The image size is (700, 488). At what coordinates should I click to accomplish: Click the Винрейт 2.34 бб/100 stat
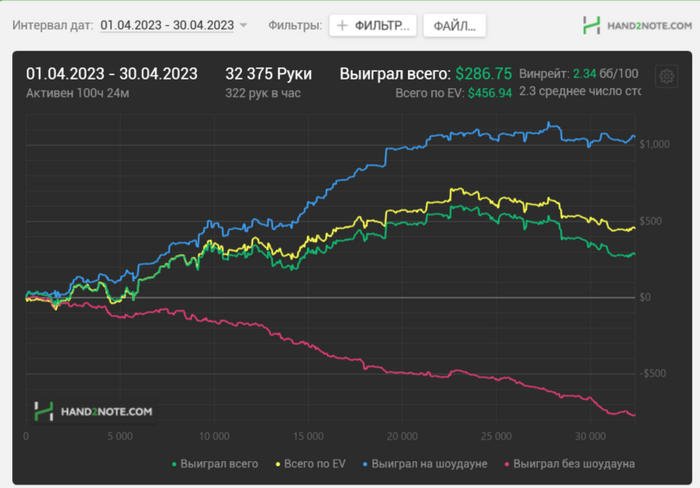pos(579,74)
